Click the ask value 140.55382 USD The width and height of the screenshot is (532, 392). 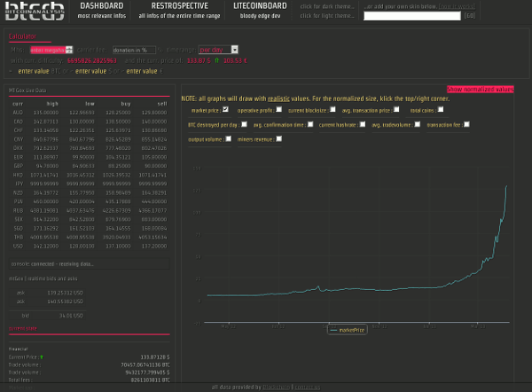65,302
